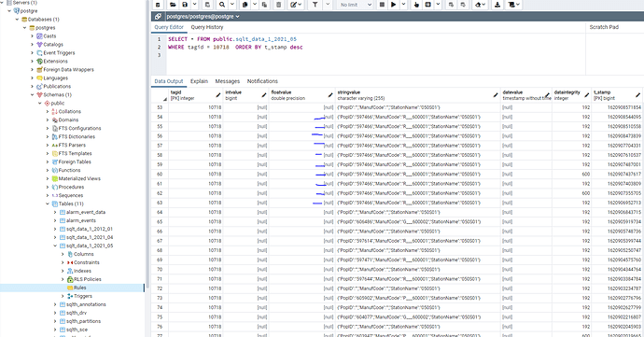Image resolution: width=644 pixels, height=337 pixels.
Task: Click the Open File folder icon
Action: 173,5
